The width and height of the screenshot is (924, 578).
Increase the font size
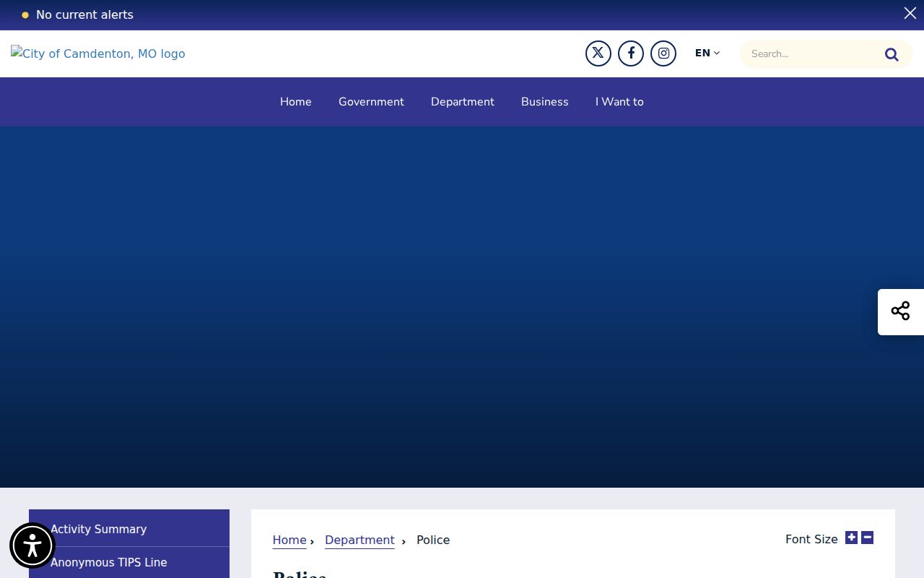[x=852, y=538]
